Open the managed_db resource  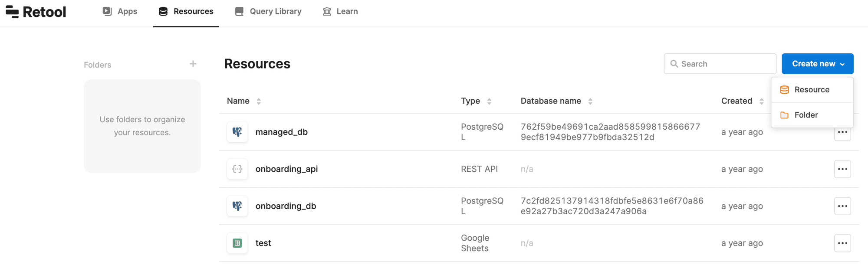click(x=282, y=132)
